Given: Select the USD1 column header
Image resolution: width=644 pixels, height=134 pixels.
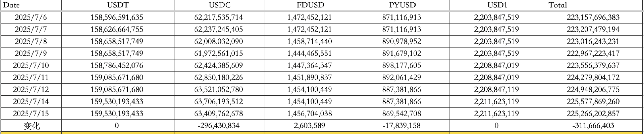Looking at the screenshot, I should pyautogui.click(x=497, y=5).
